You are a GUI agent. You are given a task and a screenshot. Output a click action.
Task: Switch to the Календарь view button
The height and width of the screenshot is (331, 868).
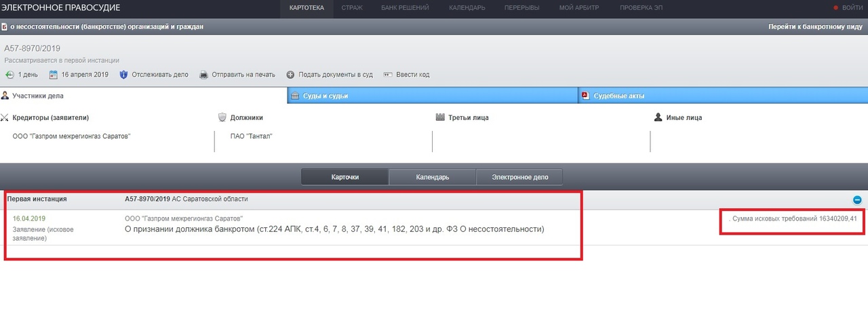coord(432,177)
